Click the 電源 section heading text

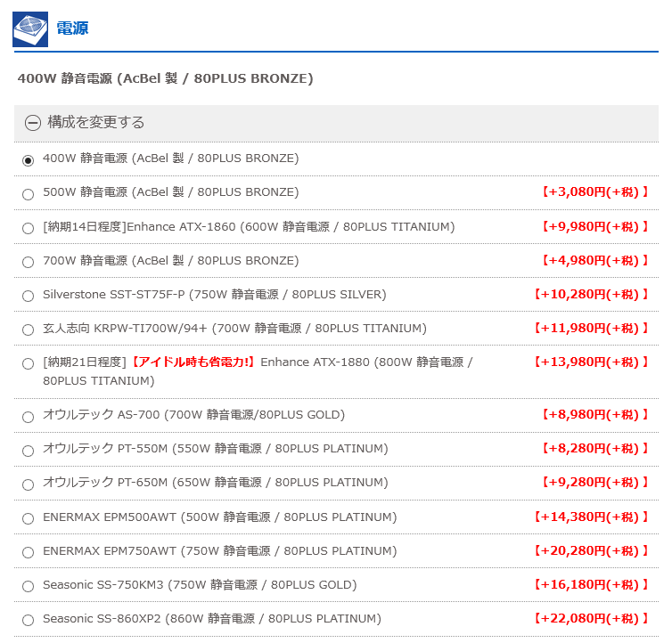(72, 28)
